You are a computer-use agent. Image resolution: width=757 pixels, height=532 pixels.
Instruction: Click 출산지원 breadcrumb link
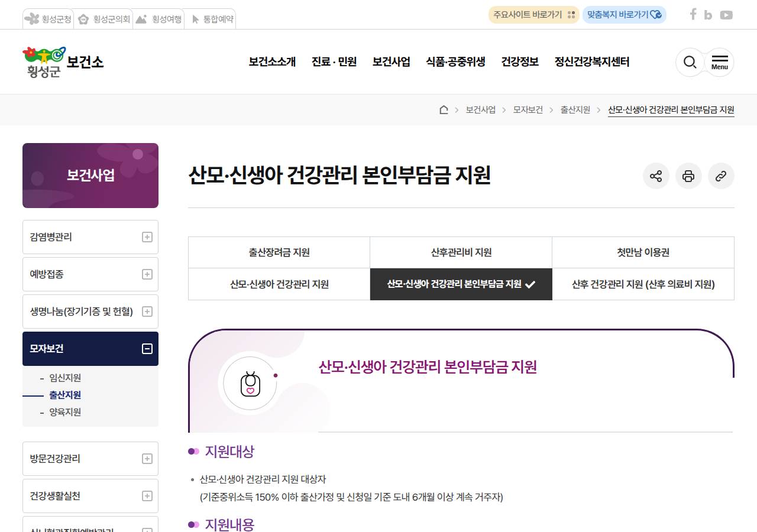coord(575,109)
